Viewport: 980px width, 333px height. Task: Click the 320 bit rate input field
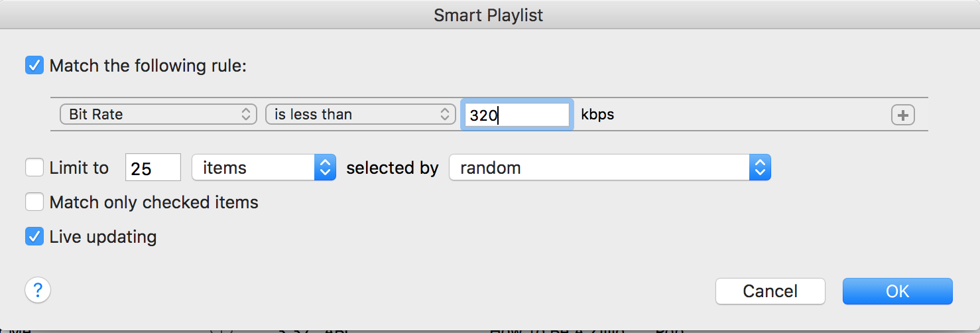pyautogui.click(x=517, y=115)
